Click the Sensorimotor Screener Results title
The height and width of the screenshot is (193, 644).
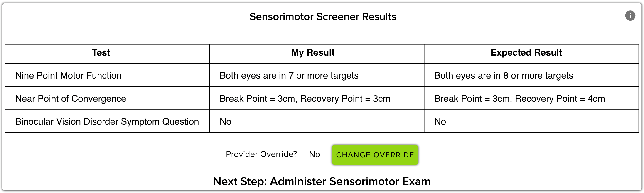[323, 17]
